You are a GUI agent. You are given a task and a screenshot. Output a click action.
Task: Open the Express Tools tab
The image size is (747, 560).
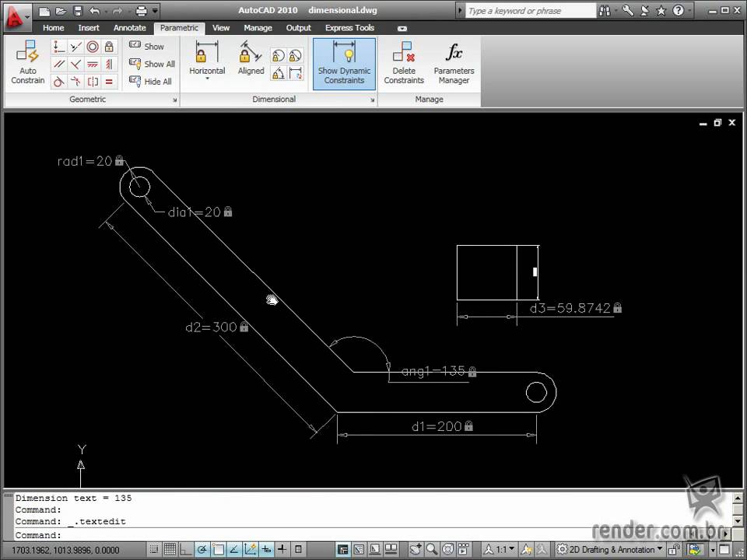pyautogui.click(x=349, y=28)
